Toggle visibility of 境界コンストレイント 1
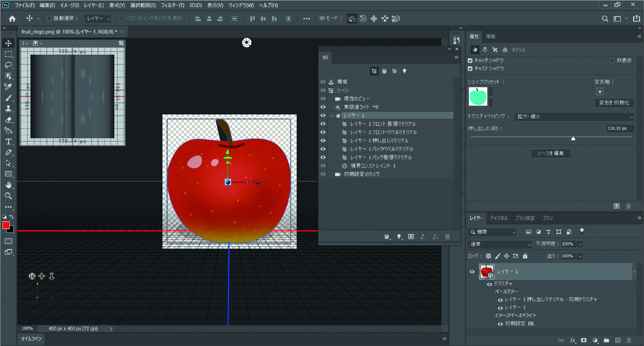Screen dimensions: 644x346 click(323, 166)
